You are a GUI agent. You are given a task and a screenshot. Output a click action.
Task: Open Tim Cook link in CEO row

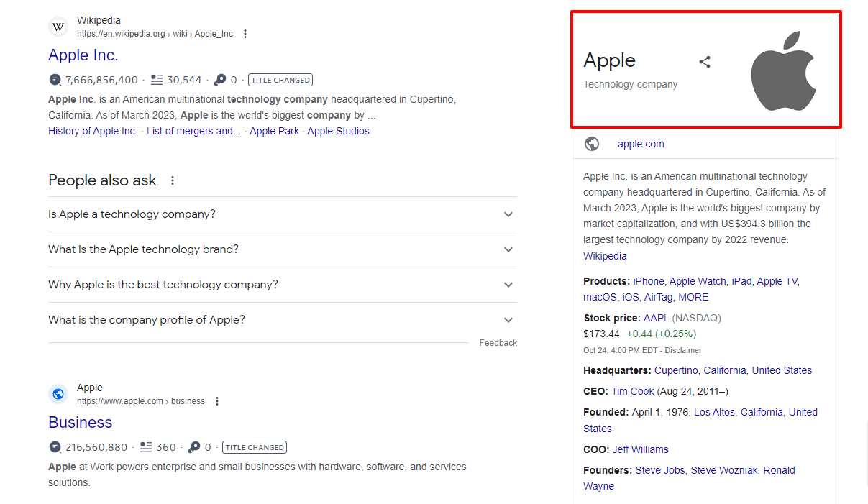(633, 391)
